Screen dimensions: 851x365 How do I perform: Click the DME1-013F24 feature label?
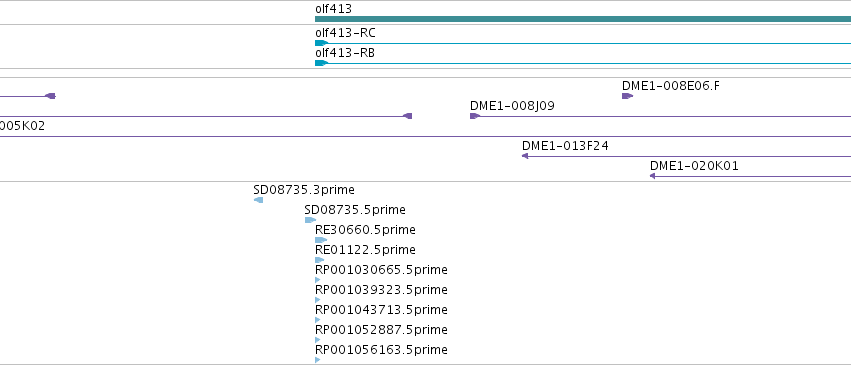[565, 146]
